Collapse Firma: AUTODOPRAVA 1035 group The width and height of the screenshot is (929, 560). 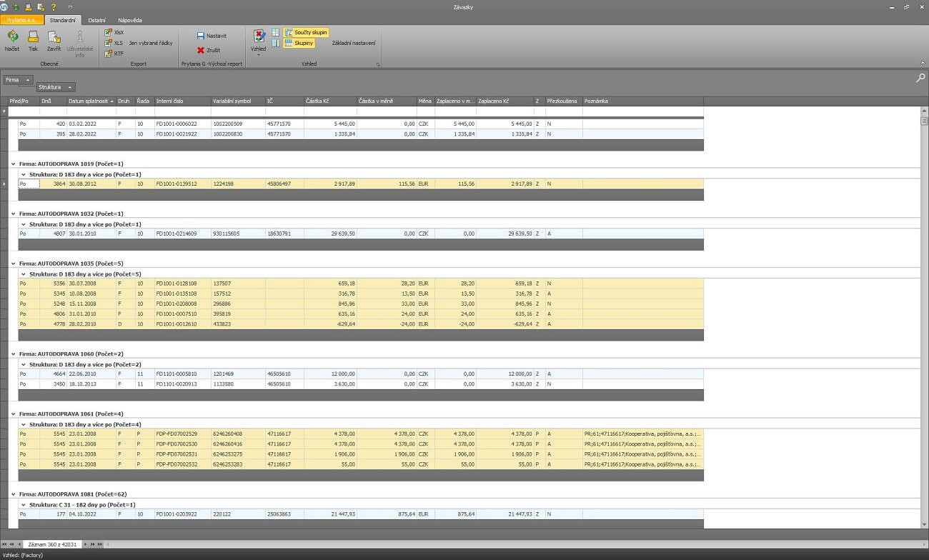[x=13, y=264]
